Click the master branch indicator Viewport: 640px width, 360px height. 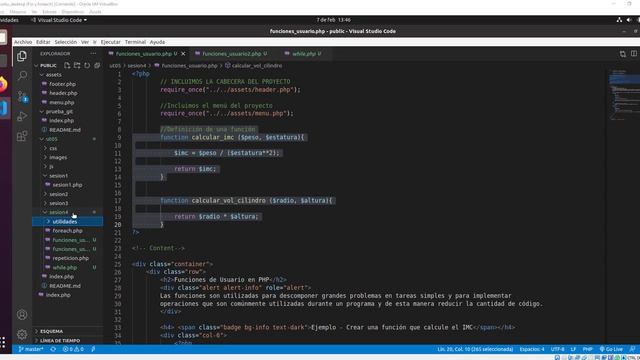click(31, 349)
